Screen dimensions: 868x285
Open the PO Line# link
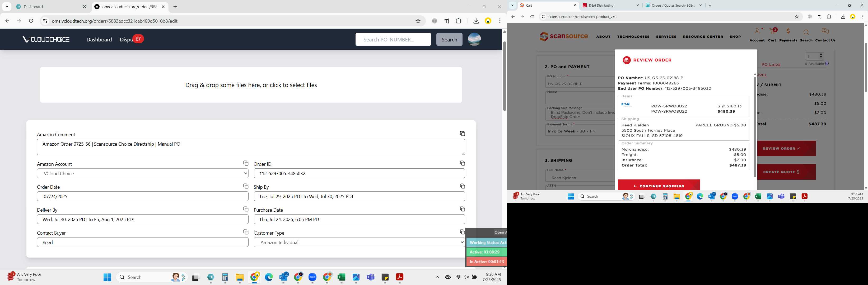pos(771,64)
